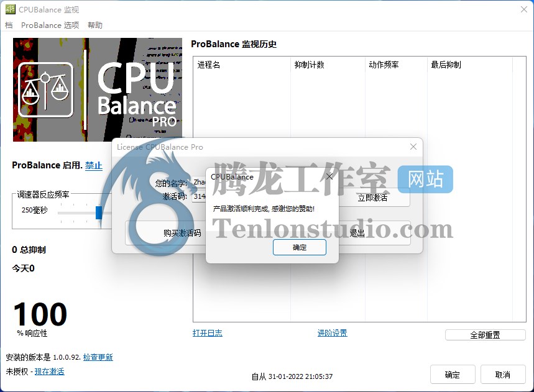Screen dimensions: 534x392
Task: Click 确定 at bottom of main window
Action: coord(453,375)
